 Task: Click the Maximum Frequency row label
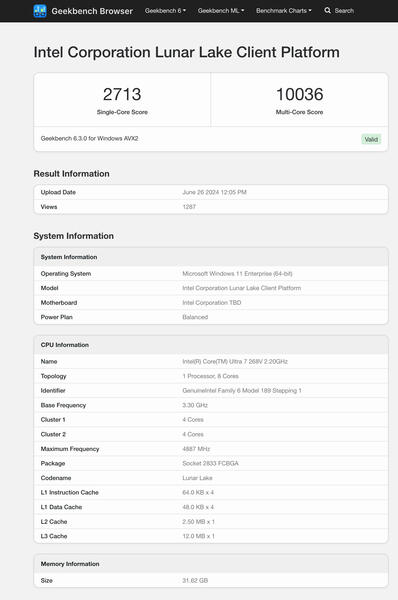click(x=70, y=449)
